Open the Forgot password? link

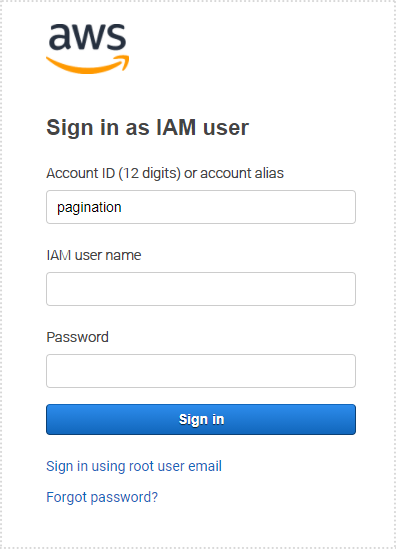pyautogui.click(x=102, y=497)
